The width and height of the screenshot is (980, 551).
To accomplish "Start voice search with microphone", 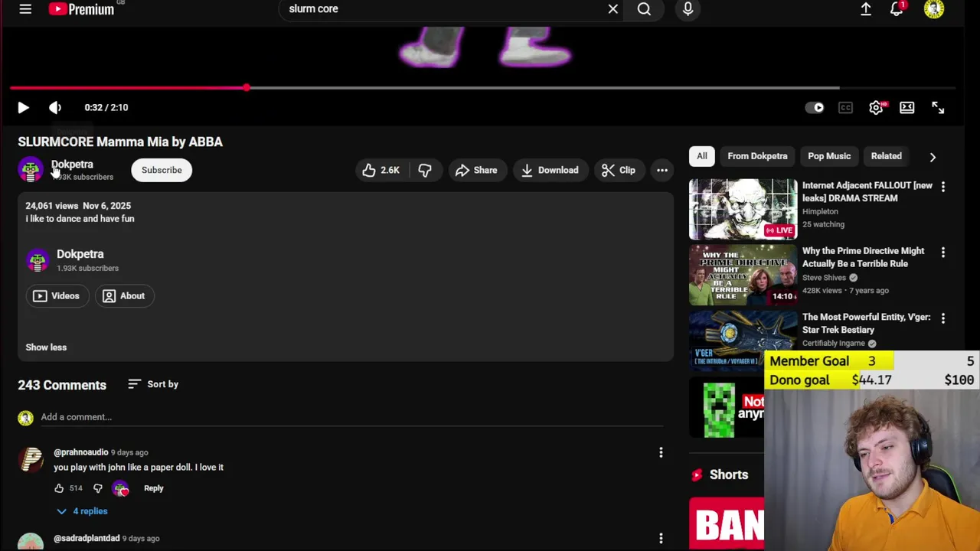I will click(688, 9).
